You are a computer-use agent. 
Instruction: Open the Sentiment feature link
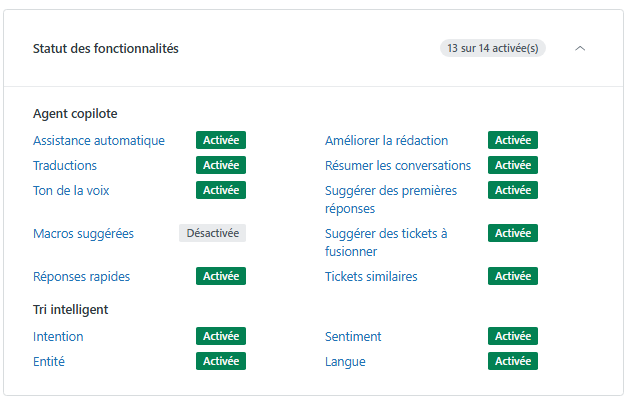pos(353,337)
